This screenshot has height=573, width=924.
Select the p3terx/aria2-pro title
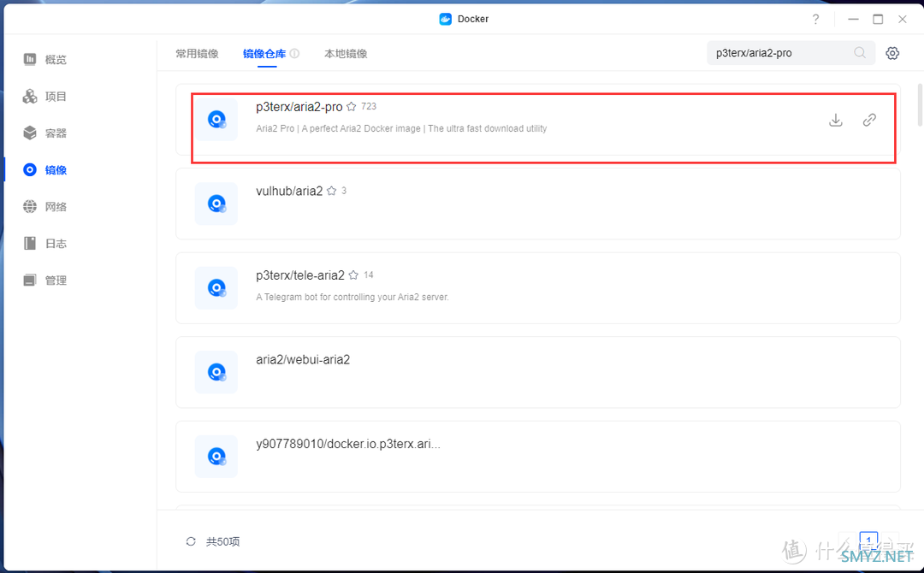click(299, 107)
